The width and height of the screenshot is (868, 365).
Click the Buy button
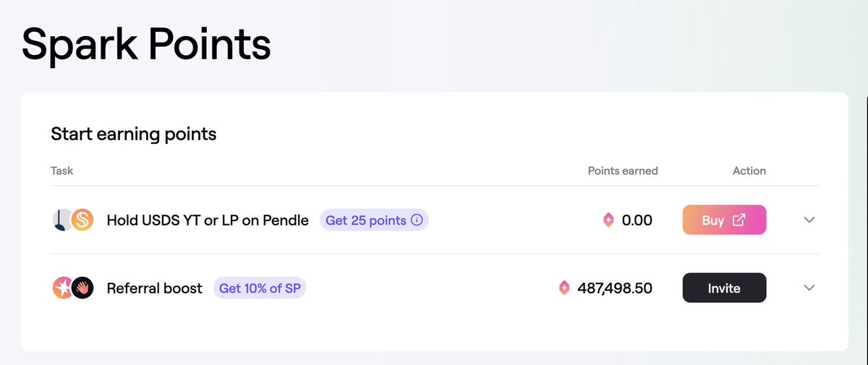(724, 220)
